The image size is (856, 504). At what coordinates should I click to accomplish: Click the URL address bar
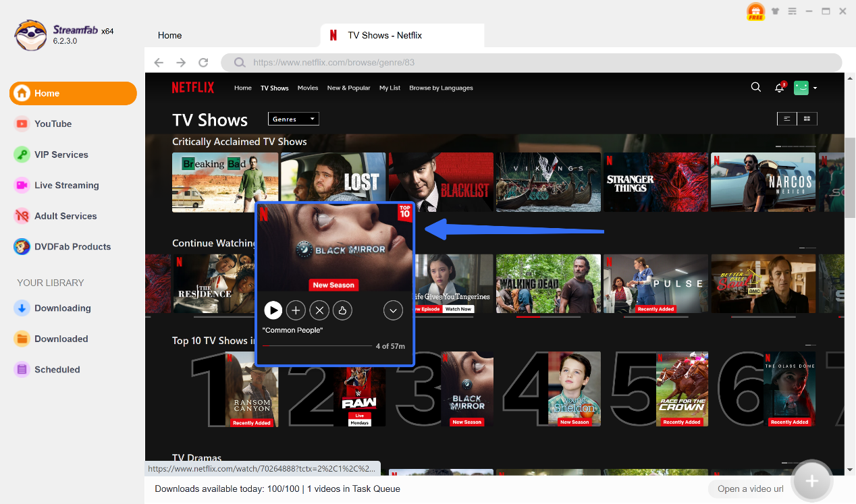pos(531,63)
